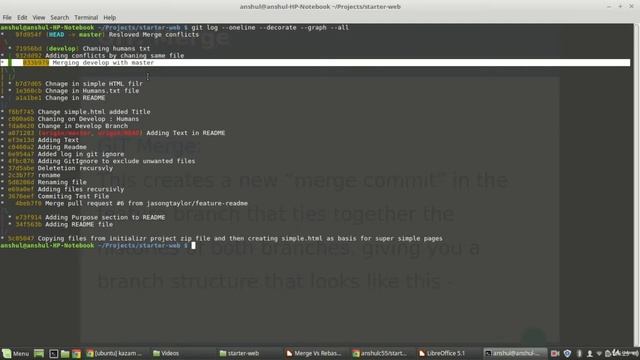Click the terminal vertical scrollbar

coord(636,184)
